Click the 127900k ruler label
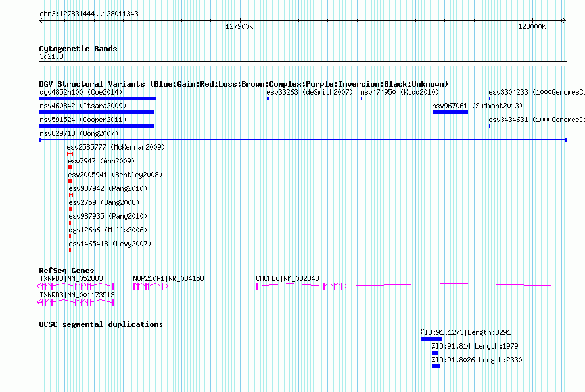Image resolution: width=585 pixels, height=392 pixels. (239, 26)
